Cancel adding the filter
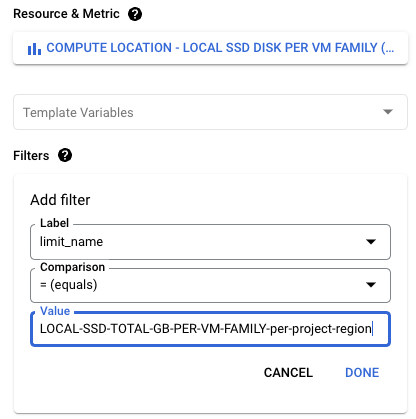 click(288, 373)
